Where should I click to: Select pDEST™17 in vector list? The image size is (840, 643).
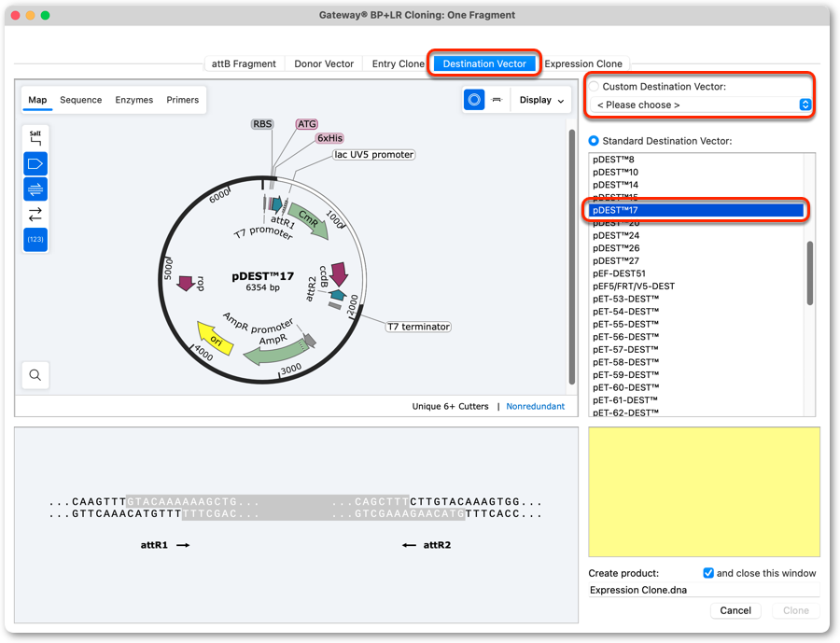tap(696, 210)
